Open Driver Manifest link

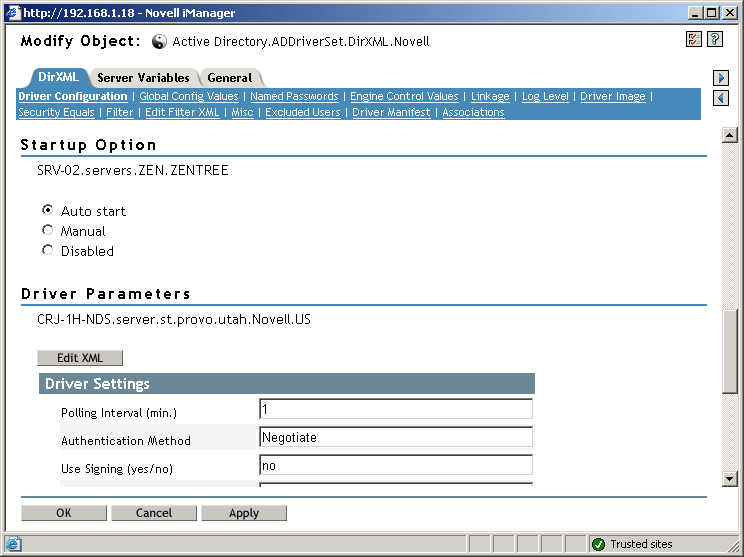391,112
